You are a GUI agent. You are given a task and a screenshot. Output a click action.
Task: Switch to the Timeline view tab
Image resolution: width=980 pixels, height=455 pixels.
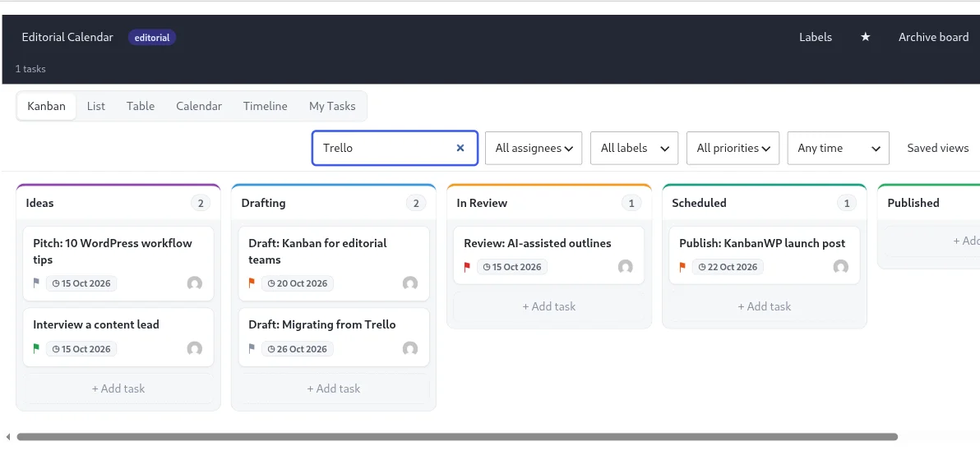click(x=265, y=106)
